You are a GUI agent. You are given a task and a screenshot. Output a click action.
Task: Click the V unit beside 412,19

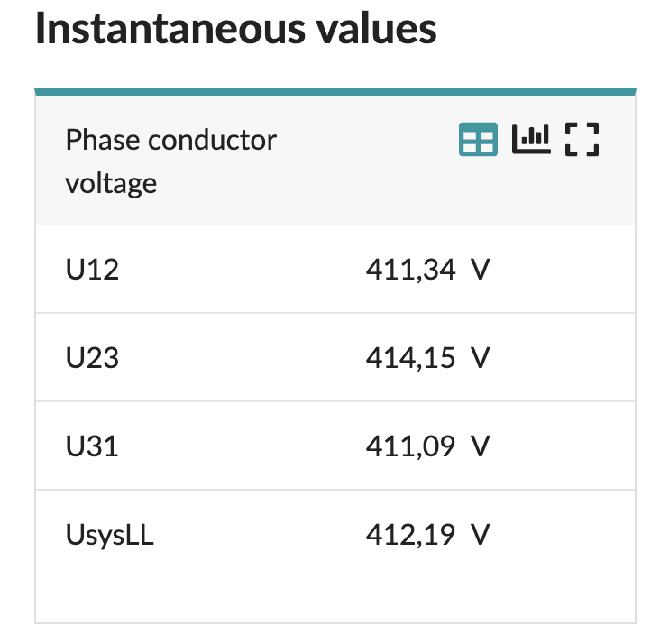[480, 535]
